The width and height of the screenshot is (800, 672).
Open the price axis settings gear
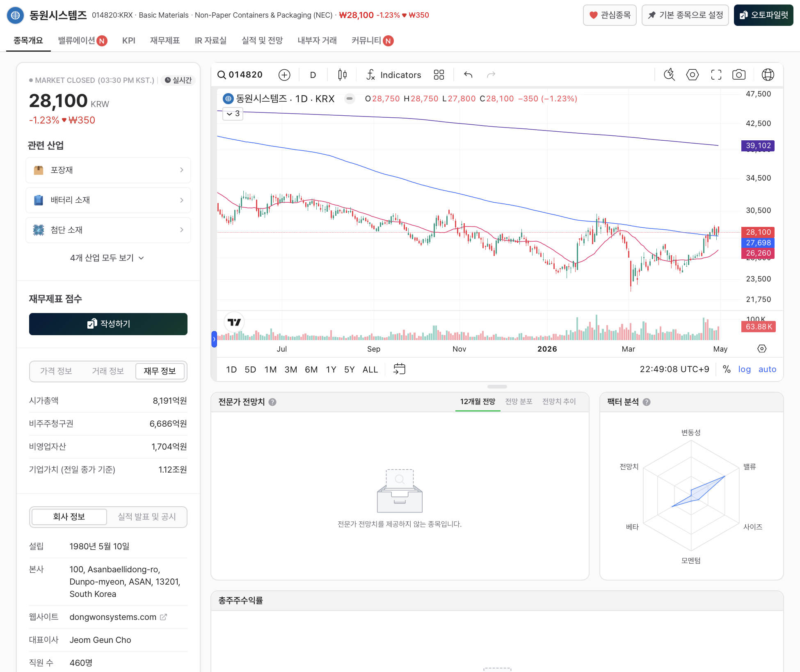762,349
